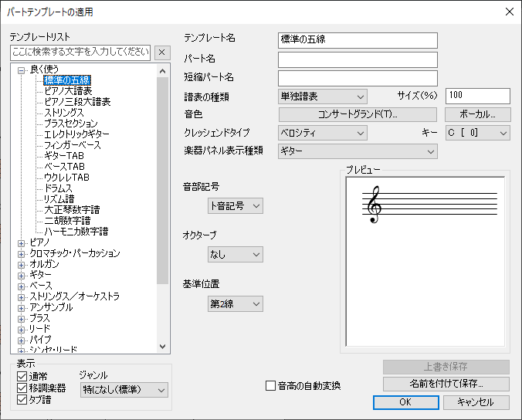The width and height of the screenshot is (522, 420).
Task: Expand the ピアノ category
Action: [x=22, y=243]
